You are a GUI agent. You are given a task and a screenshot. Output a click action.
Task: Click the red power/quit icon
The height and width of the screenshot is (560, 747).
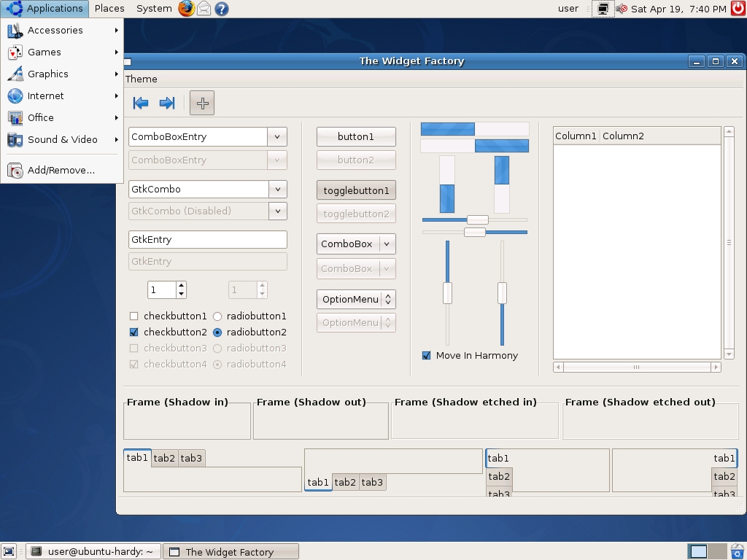click(x=738, y=9)
